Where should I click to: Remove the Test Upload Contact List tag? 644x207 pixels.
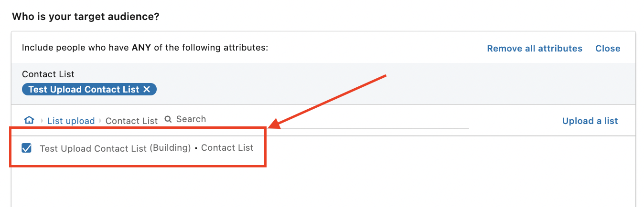pos(147,89)
